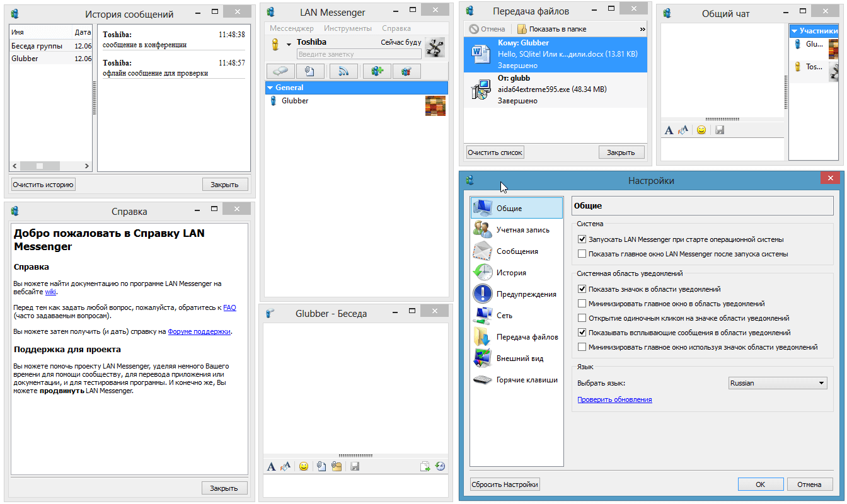Open the Russian language dropdown
847x504 pixels.
777,383
